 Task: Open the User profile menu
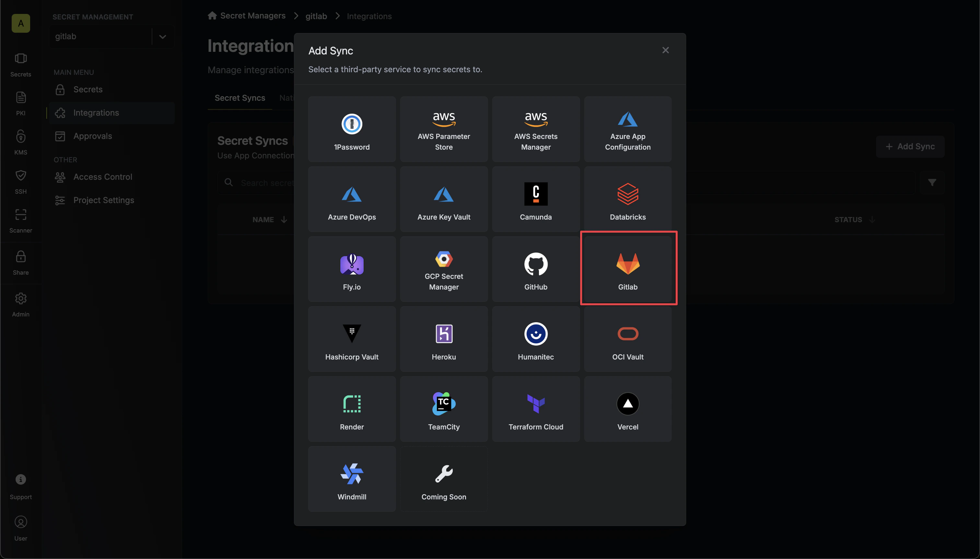click(x=21, y=529)
